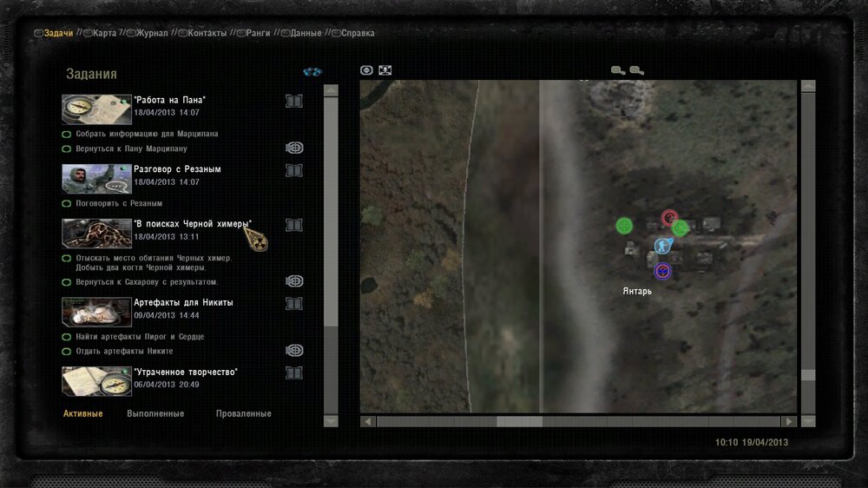The width and height of the screenshot is (868, 488).
Task: Select objective Собрать информацию для Марципана
Action: tap(147, 134)
